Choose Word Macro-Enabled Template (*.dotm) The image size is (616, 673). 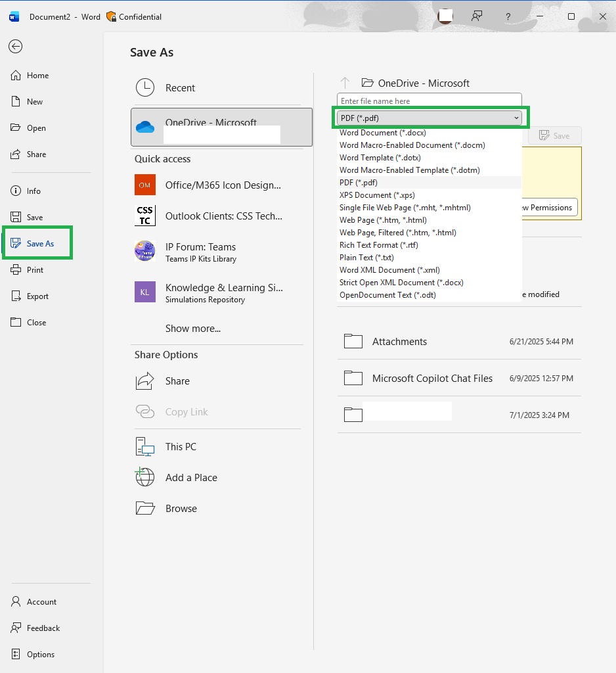[429, 170]
